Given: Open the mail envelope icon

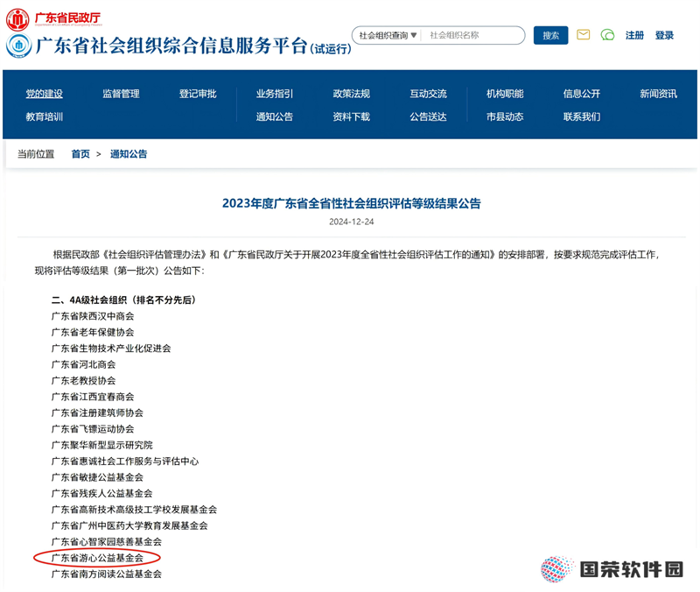Looking at the screenshot, I should pos(583,35).
